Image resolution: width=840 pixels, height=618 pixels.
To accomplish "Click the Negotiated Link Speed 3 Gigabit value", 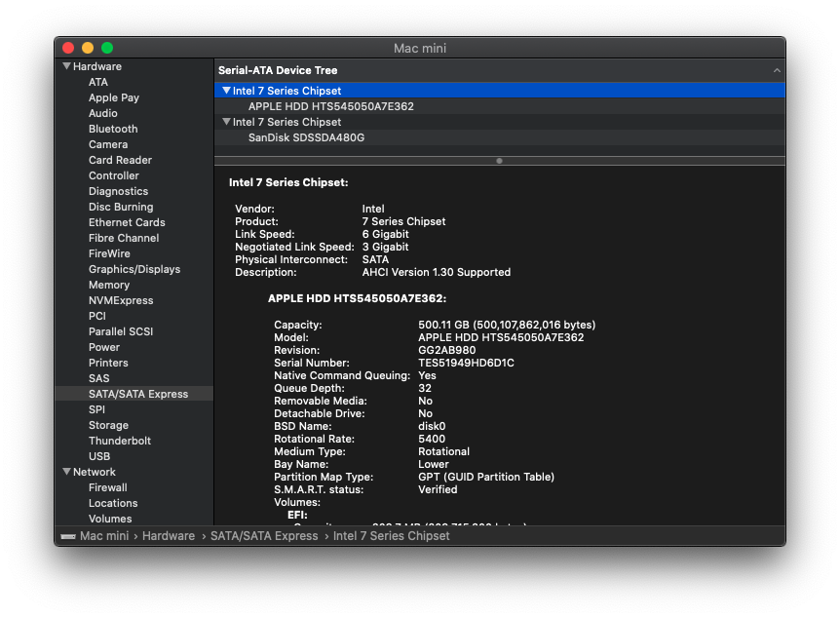I will (385, 247).
